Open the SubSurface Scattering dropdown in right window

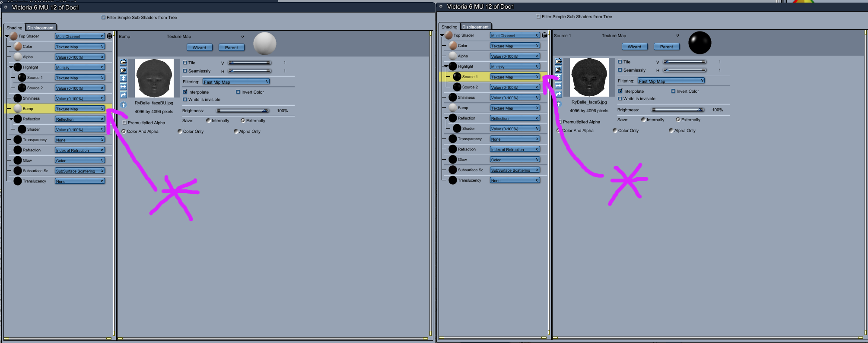pos(515,170)
